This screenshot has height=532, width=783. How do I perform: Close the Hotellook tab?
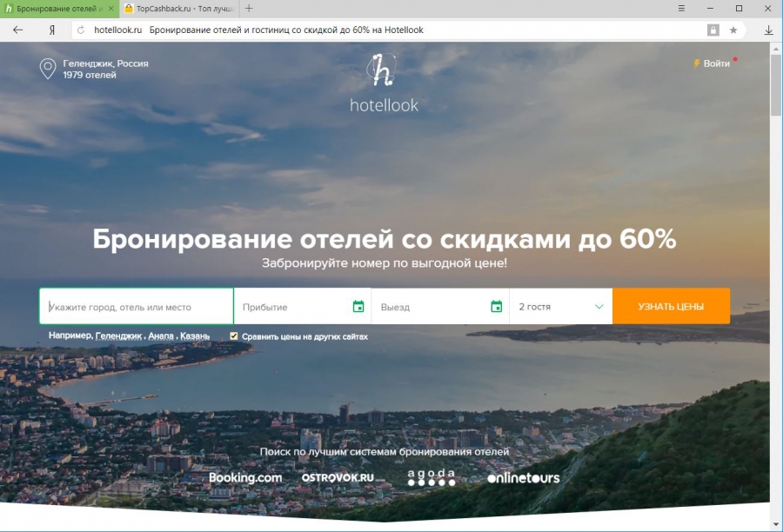tap(110, 9)
